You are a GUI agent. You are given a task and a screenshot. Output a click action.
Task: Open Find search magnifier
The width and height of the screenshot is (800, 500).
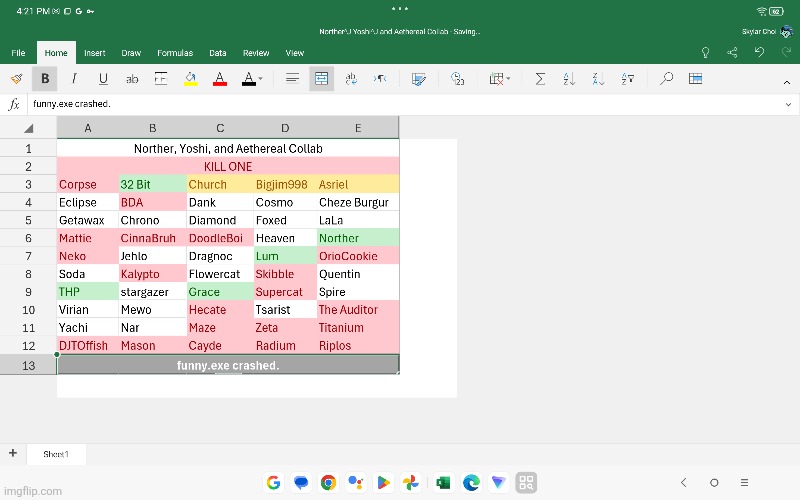(x=666, y=79)
